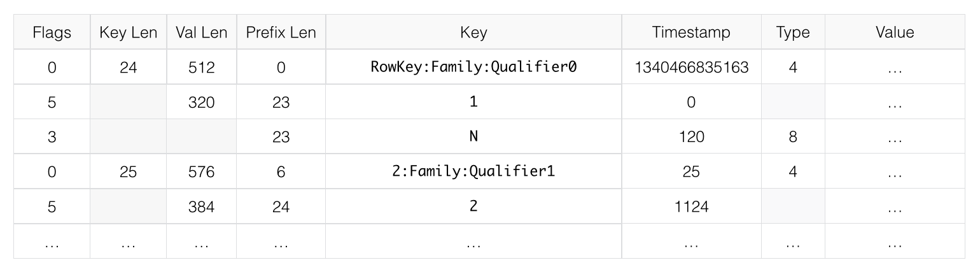Click the 2:Family:Qualifier1 key cell
980x274 pixels.
[473, 171]
